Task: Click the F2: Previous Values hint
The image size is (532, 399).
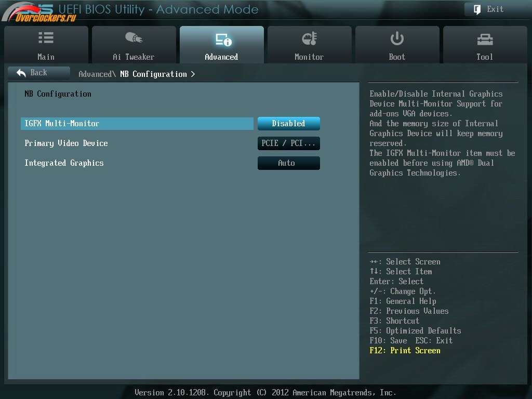Action: click(409, 311)
